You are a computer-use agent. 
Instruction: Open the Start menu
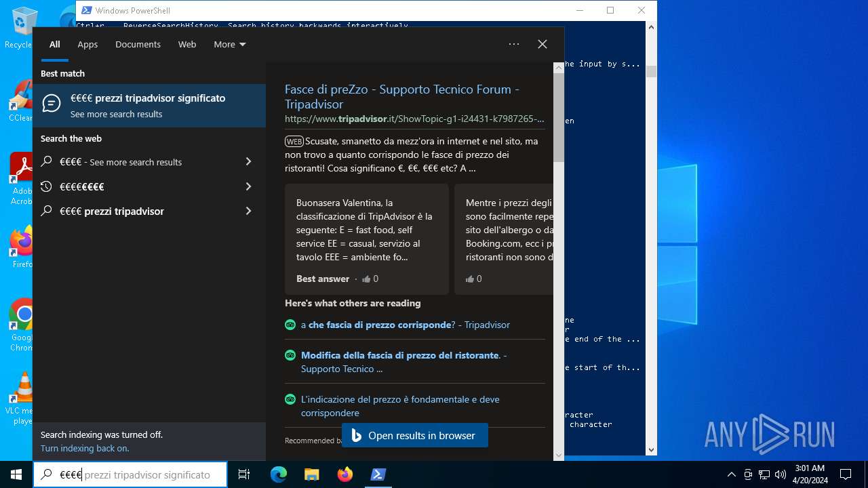(x=16, y=474)
